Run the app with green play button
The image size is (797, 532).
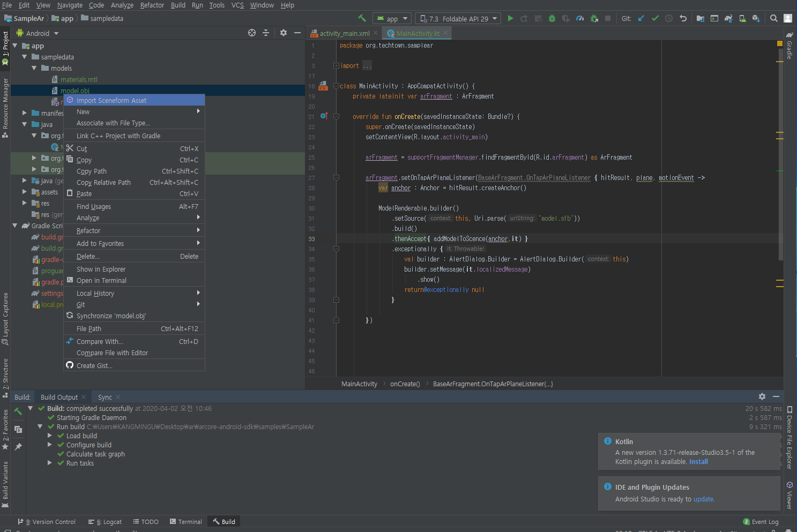click(x=510, y=18)
